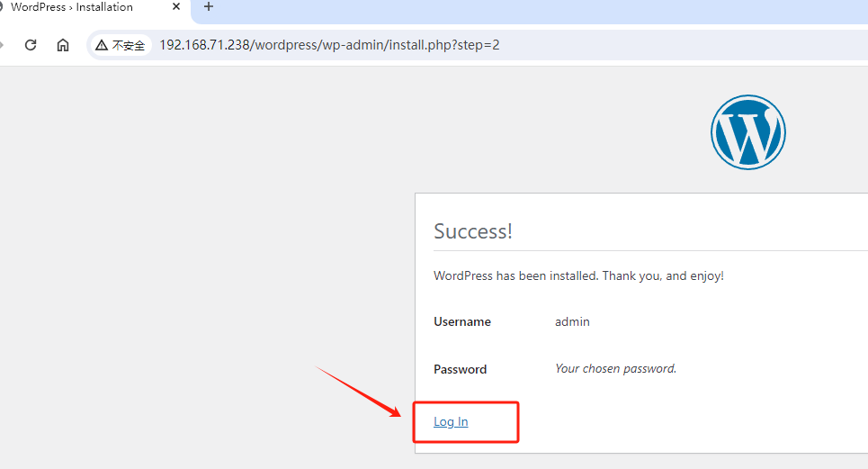
Task: Click the not secure warning icon
Action: coord(102,45)
